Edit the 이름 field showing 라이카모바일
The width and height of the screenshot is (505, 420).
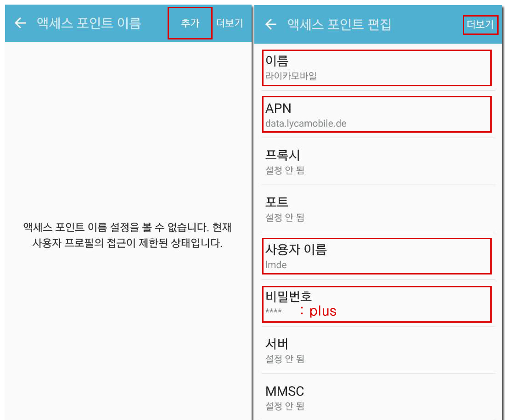(377, 68)
